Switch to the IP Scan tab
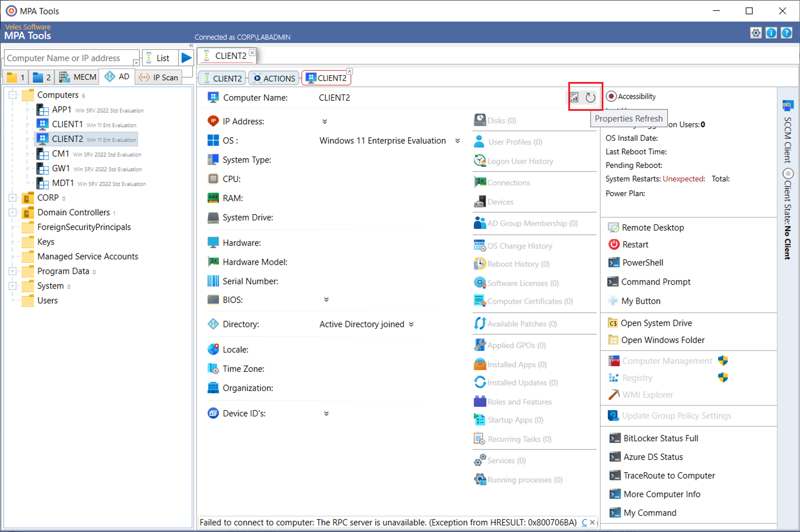The width and height of the screenshot is (800, 532). click(159, 77)
